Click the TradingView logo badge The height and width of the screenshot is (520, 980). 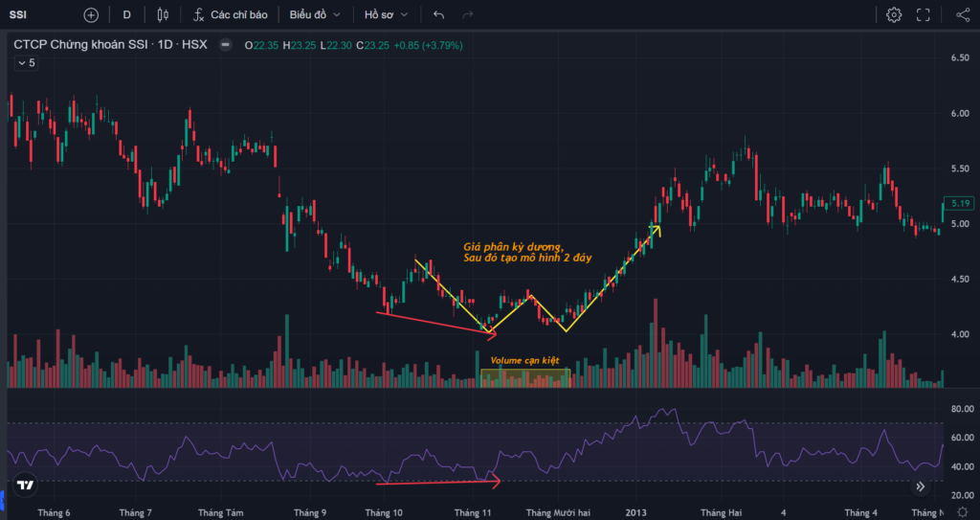25,485
